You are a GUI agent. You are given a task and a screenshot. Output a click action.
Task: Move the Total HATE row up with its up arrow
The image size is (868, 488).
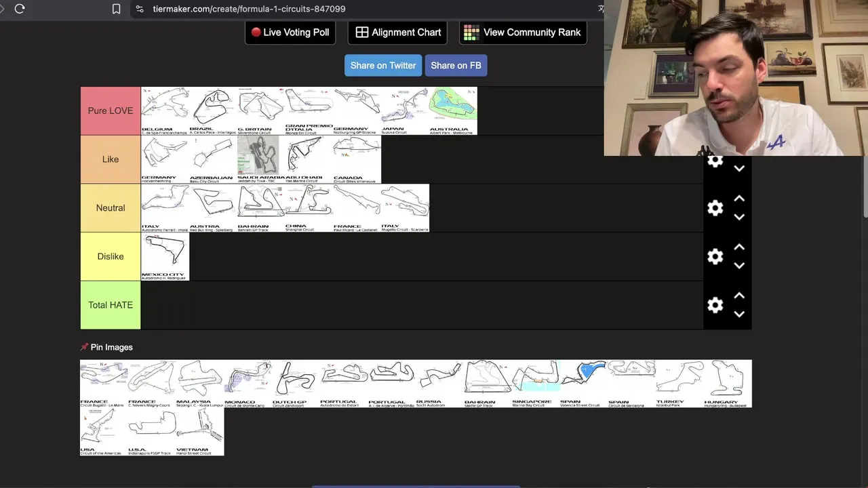tap(739, 296)
